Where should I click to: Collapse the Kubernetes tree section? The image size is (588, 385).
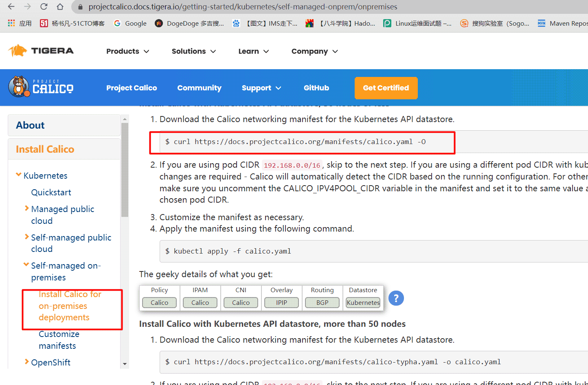click(x=18, y=175)
